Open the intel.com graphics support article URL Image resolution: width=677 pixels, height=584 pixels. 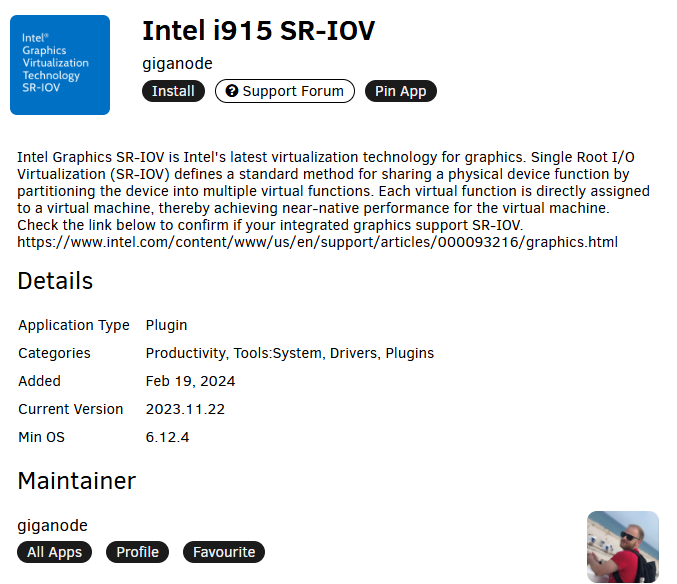coord(317,242)
